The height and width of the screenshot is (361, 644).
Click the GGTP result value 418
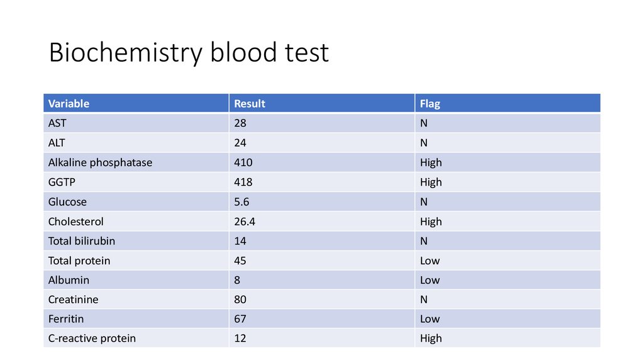[x=243, y=182]
